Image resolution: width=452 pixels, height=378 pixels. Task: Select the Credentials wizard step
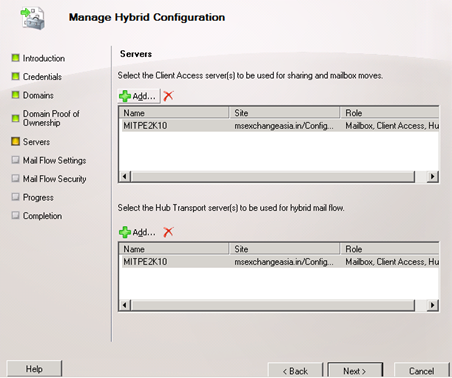(x=42, y=77)
